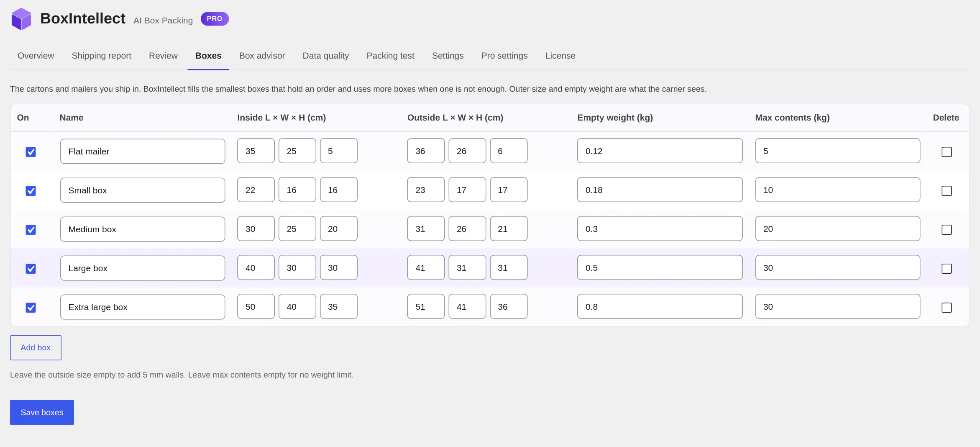The width and height of the screenshot is (980, 447).
Task: Select Delete checkbox for Large box
Action: tap(947, 268)
